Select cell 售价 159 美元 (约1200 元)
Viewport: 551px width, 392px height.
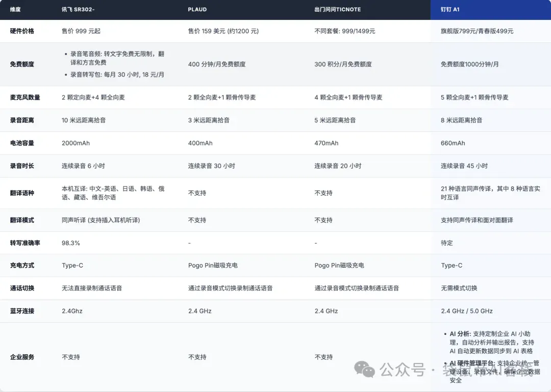223,31
